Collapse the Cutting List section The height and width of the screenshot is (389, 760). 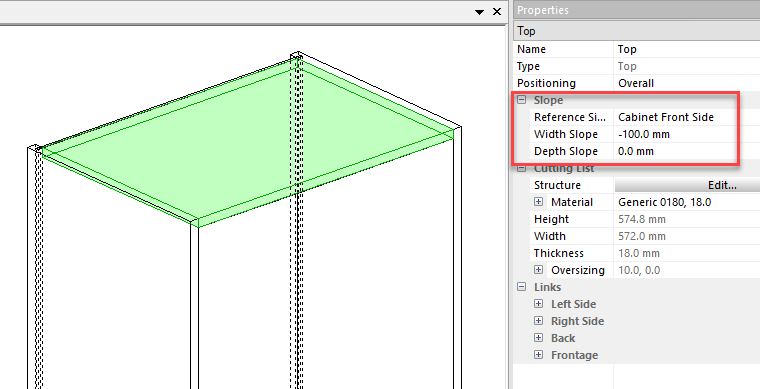point(522,168)
